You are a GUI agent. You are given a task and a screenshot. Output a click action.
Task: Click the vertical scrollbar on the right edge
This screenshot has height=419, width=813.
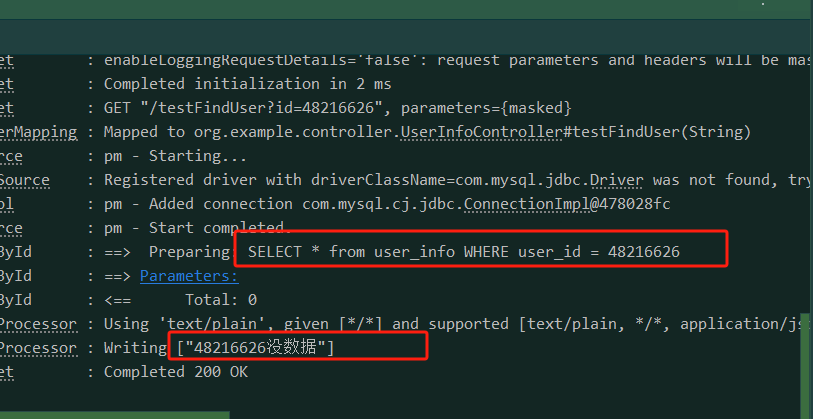[x=806, y=366]
